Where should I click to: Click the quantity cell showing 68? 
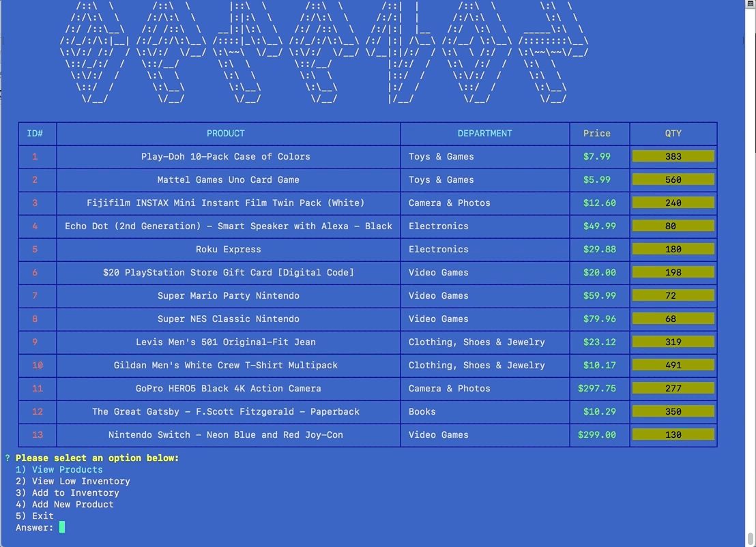pos(673,319)
